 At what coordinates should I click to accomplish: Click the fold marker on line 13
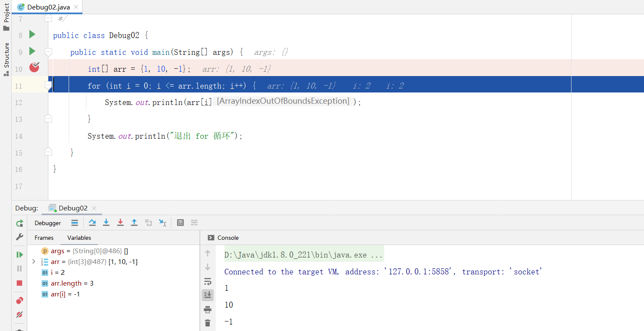(48, 118)
